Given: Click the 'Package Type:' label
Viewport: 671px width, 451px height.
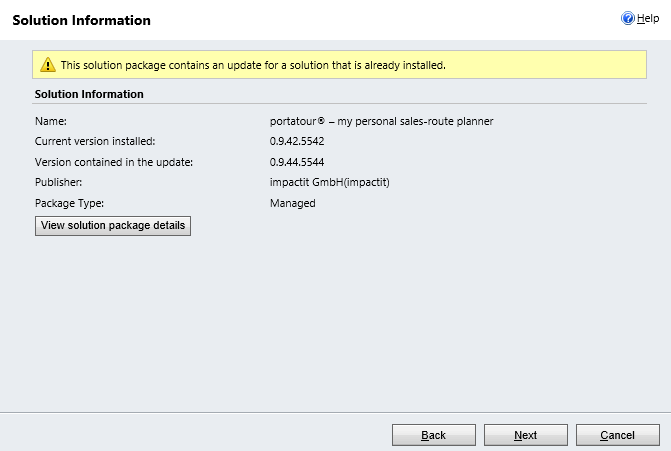Looking at the screenshot, I should tap(69, 203).
